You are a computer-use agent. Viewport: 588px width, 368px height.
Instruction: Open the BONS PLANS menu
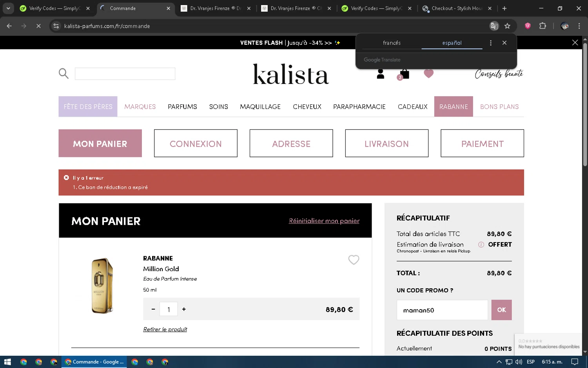[499, 107]
